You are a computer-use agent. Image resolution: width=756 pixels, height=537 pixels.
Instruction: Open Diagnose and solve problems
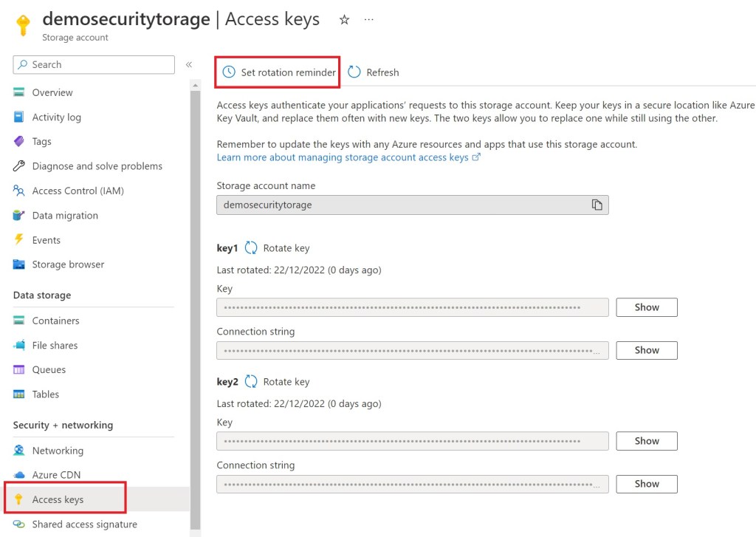[x=97, y=166]
